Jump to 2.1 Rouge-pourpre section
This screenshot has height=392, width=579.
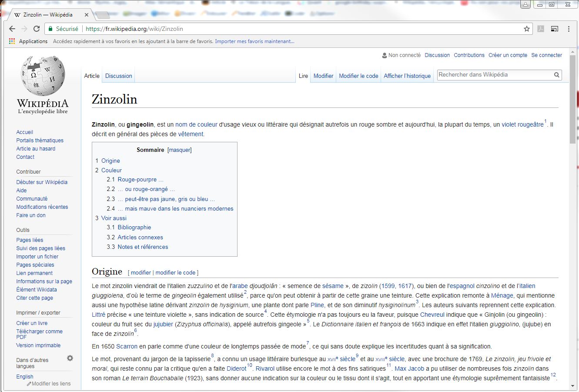coord(135,179)
